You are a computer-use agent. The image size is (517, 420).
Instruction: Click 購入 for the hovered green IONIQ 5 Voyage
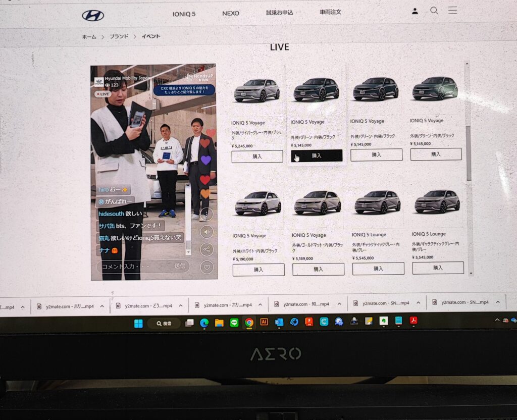(317, 155)
